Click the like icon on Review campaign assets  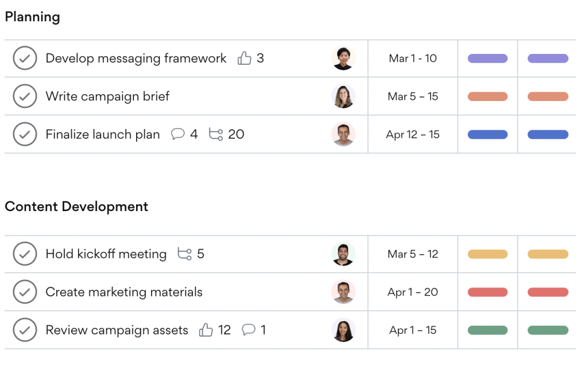(207, 330)
